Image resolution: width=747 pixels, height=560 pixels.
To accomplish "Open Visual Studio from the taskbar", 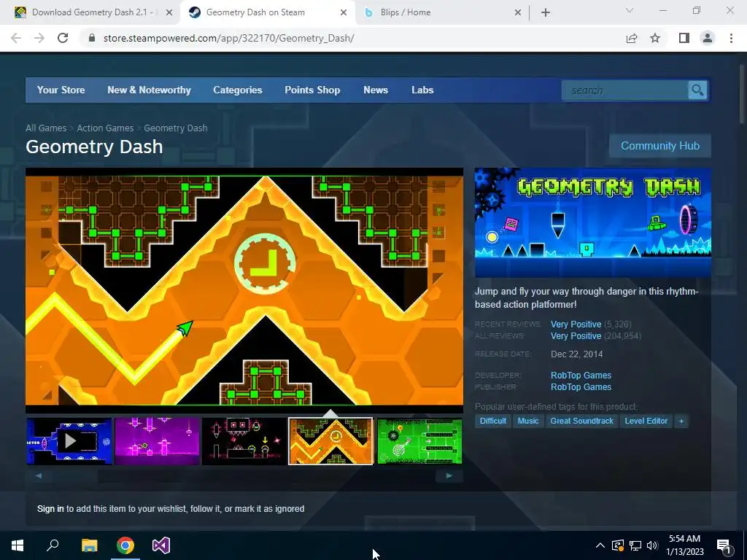I will pyautogui.click(x=161, y=545).
